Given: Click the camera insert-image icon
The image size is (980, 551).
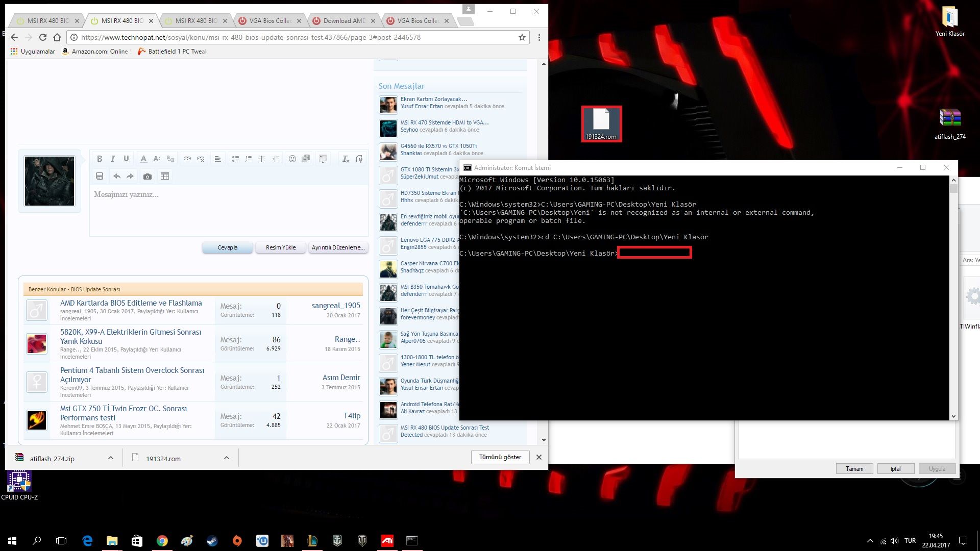Looking at the screenshot, I should pyautogui.click(x=148, y=176).
